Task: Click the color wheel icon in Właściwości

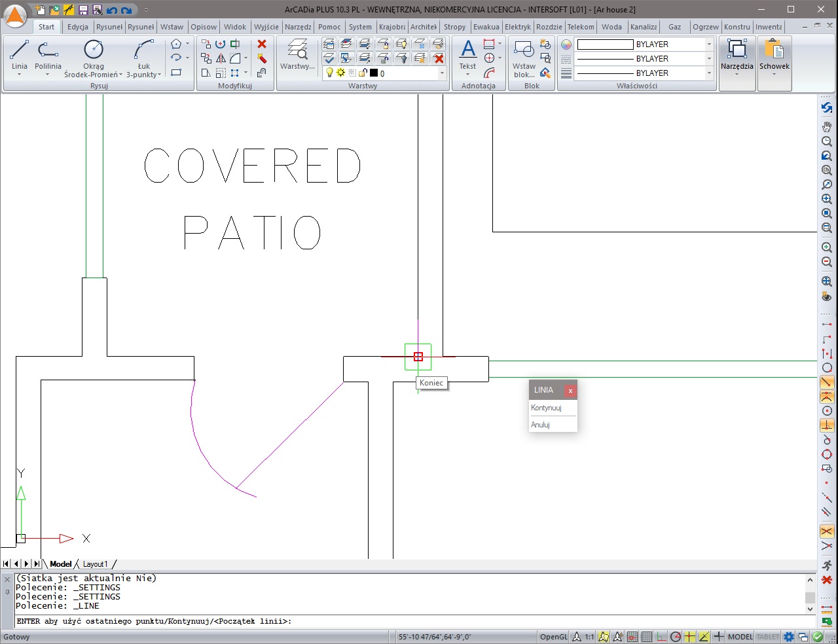Action: point(566,45)
